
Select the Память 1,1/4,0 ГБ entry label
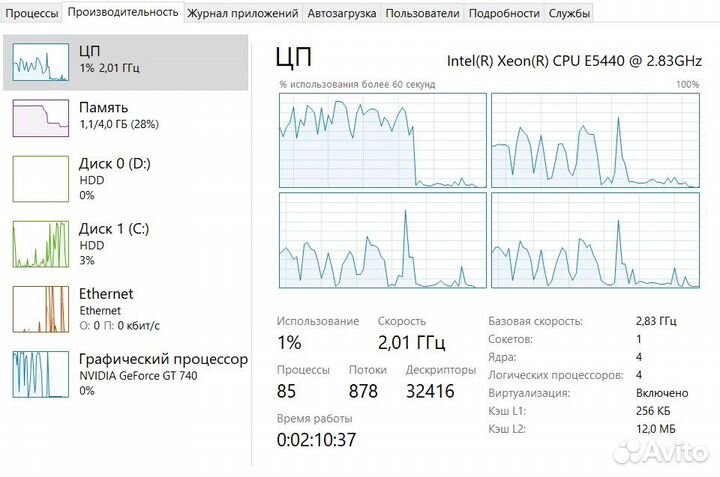pos(118,115)
